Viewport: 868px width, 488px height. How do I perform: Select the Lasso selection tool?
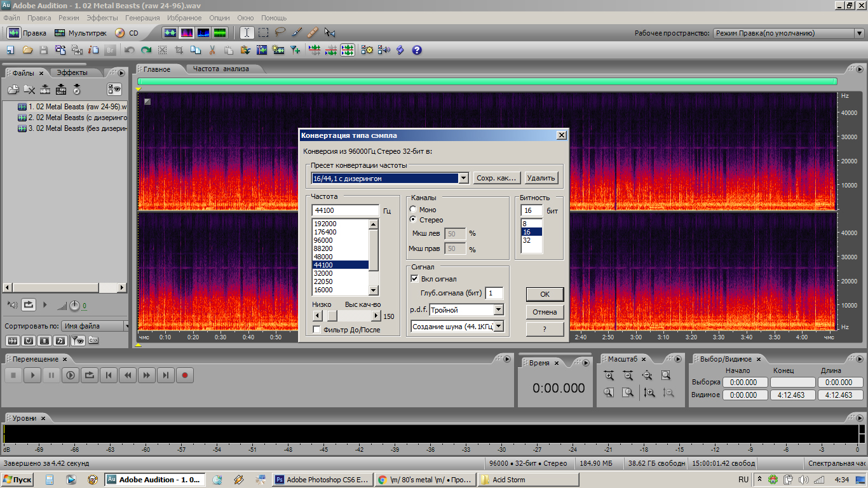pos(280,32)
